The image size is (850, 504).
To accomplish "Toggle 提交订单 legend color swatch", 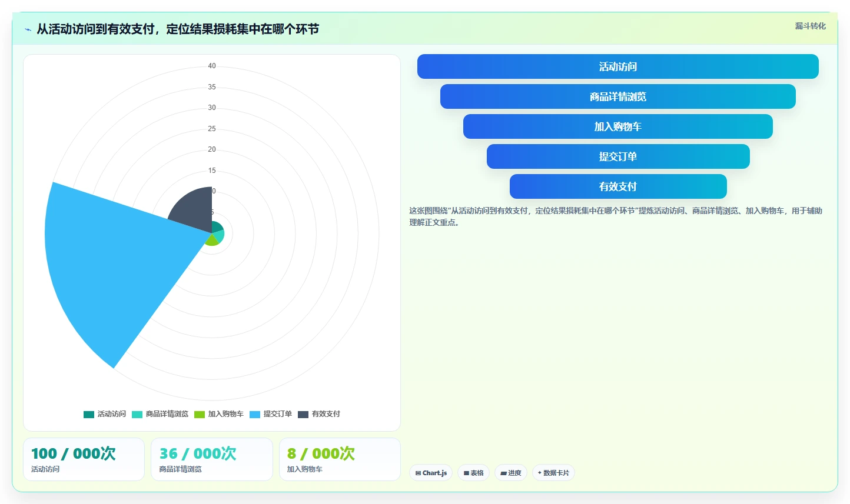I will click(x=255, y=414).
